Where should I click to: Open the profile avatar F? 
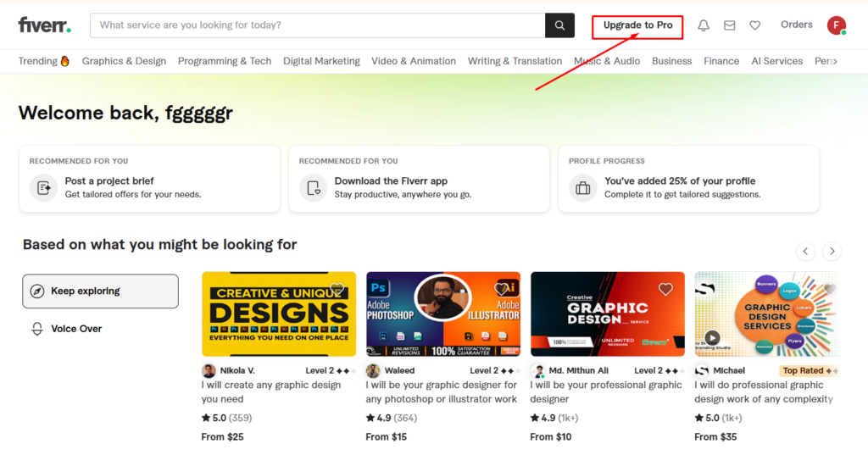pos(837,25)
